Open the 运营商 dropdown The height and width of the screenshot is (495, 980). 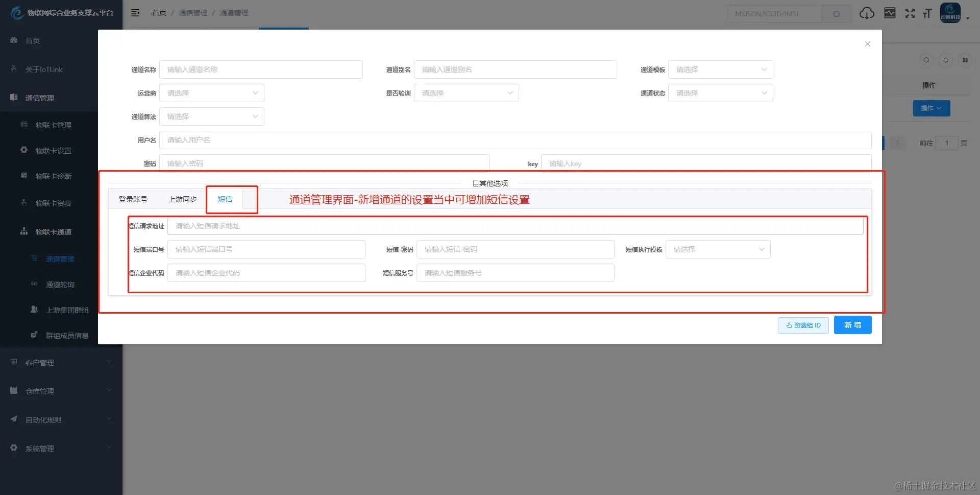(x=212, y=93)
